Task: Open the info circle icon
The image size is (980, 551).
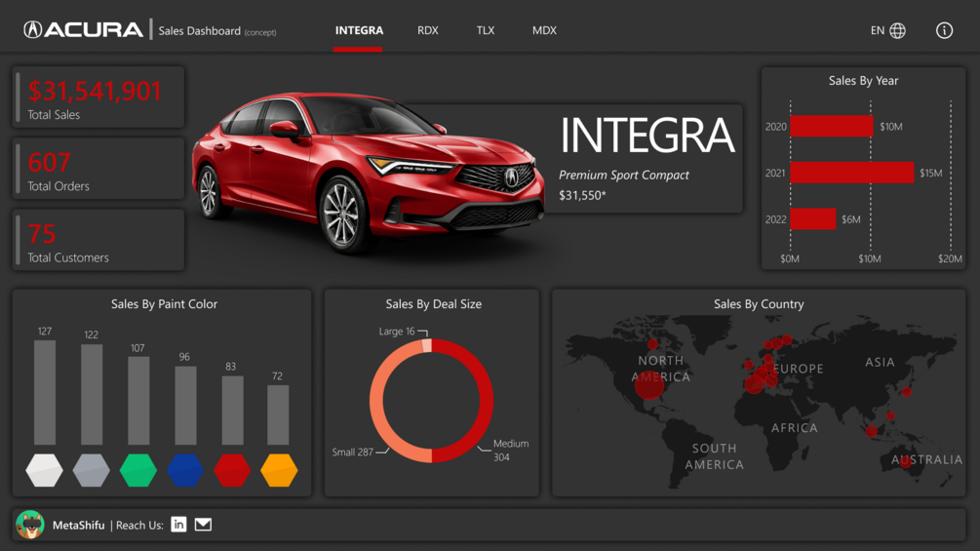Action: (944, 30)
